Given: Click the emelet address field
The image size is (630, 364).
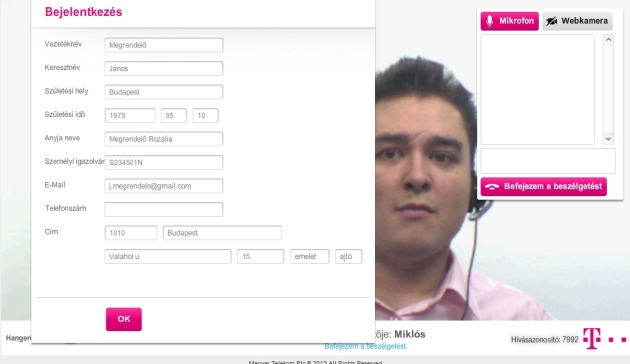Looking at the screenshot, I should pos(309,256).
